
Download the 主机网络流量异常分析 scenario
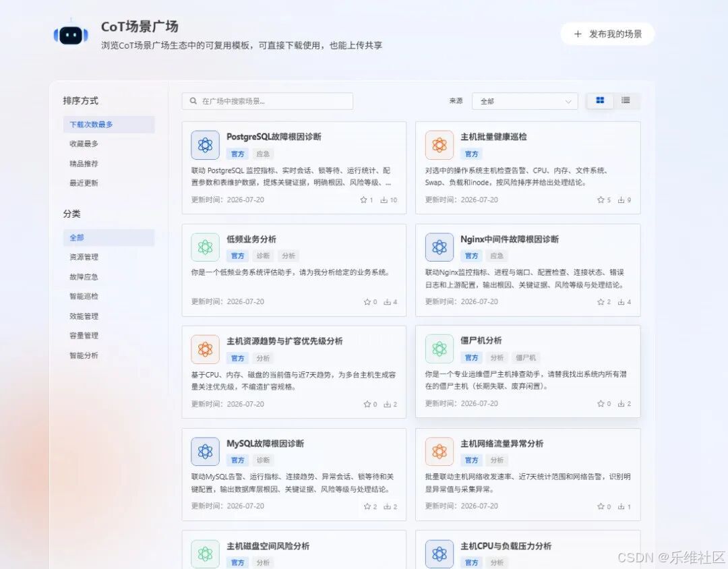click(x=621, y=506)
